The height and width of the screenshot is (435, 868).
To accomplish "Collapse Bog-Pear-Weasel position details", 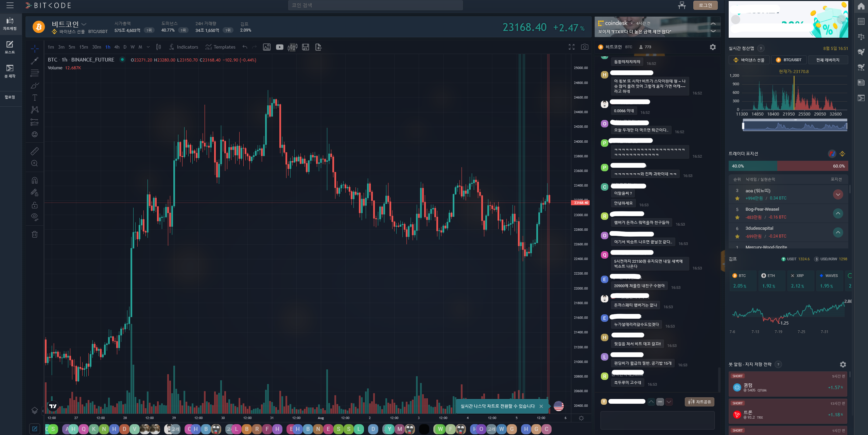I will coord(838,213).
